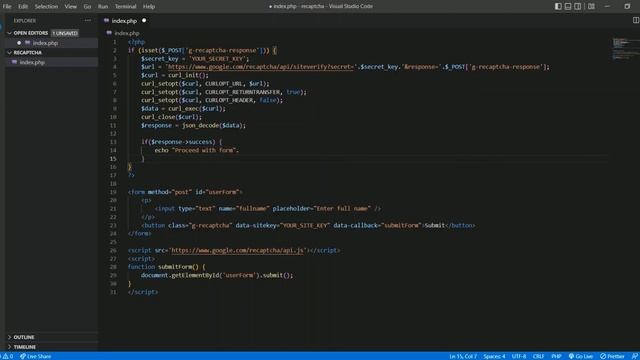This screenshot has height=360, width=640.
Task: Toggle secondary side bar layout icon
Action: pos(578,7)
